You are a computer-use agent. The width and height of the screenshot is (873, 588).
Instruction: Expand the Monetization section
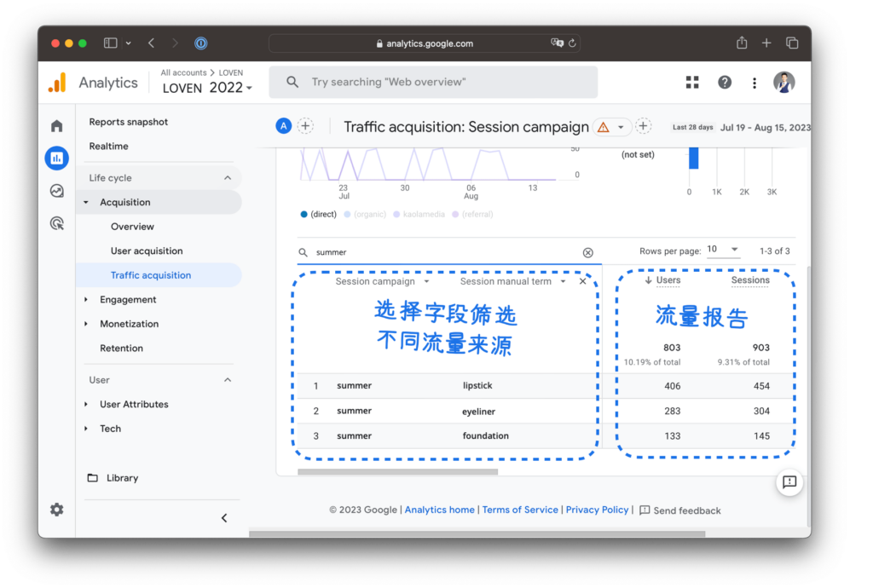point(86,324)
